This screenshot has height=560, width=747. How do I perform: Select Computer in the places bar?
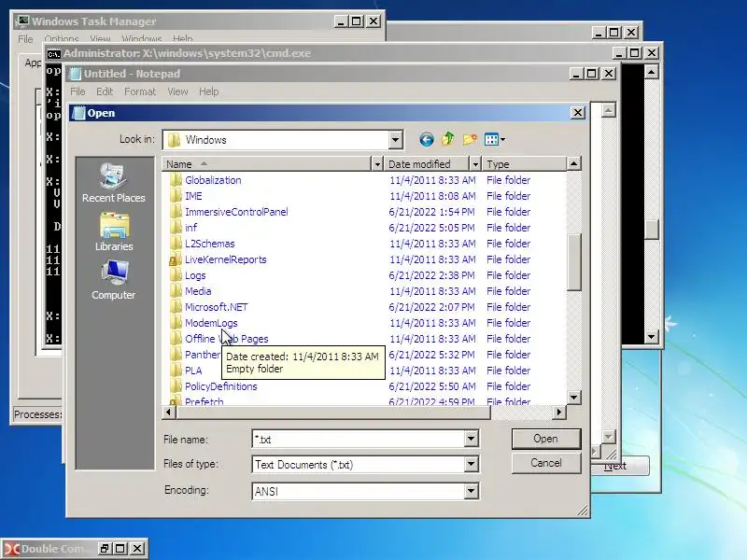point(114,281)
